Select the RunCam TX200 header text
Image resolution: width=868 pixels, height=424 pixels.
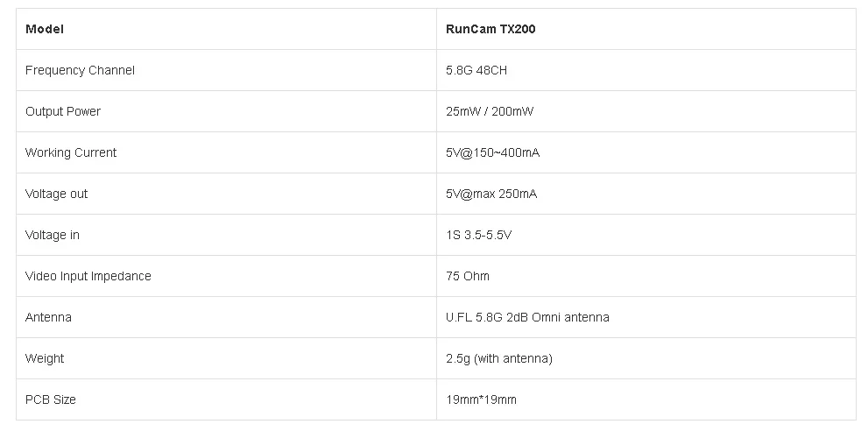490,29
